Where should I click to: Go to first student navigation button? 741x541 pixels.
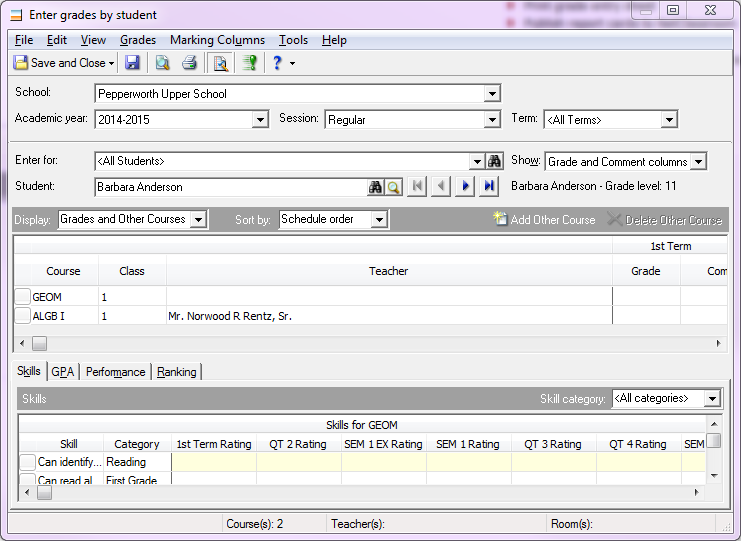[417, 186]
